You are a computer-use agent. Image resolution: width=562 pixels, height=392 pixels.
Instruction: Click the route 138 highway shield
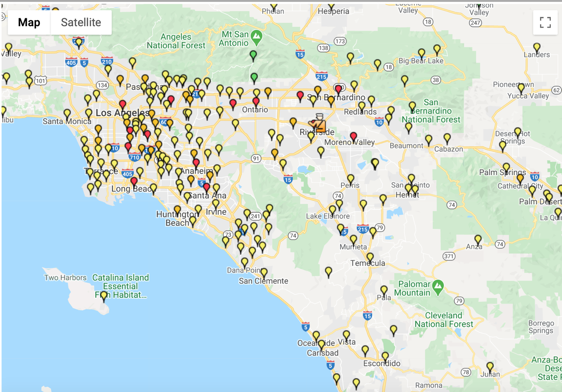(323, 48)
